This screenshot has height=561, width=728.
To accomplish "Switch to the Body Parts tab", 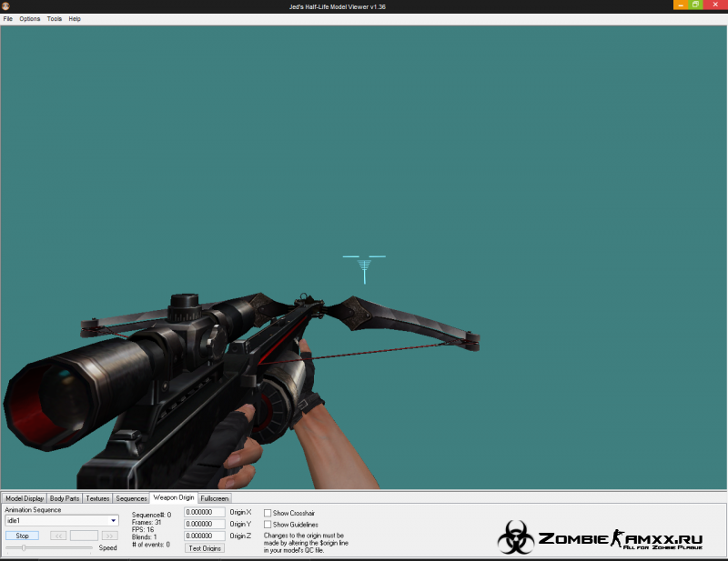I will (65, 498).
